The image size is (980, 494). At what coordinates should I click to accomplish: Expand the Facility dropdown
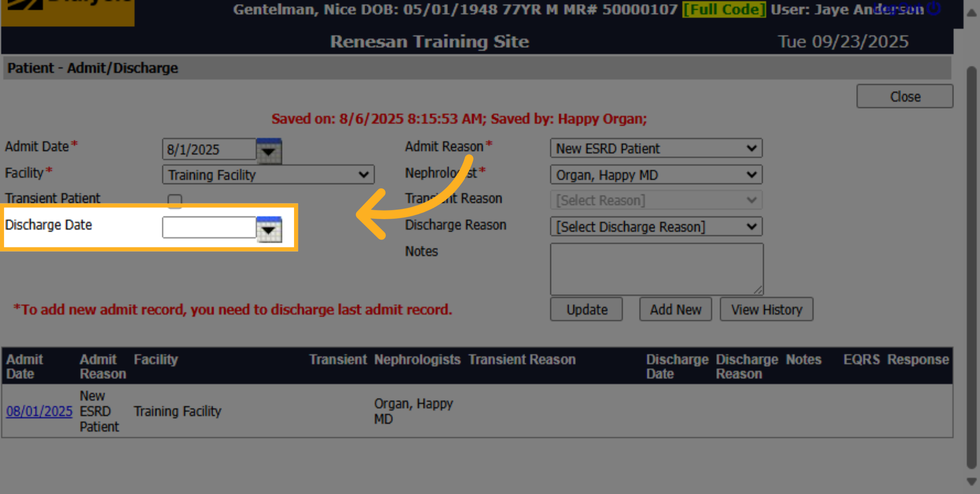coord(268,175)
